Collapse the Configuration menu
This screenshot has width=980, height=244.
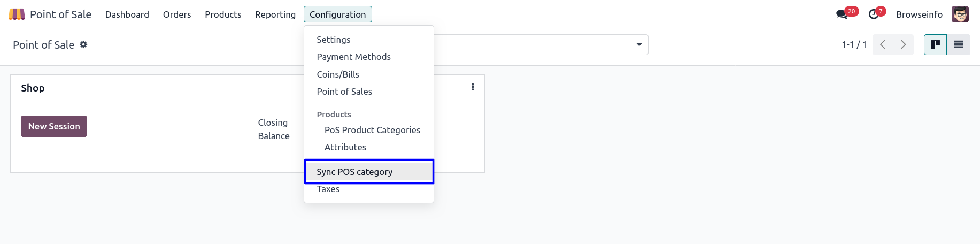(x=337, y=14)
